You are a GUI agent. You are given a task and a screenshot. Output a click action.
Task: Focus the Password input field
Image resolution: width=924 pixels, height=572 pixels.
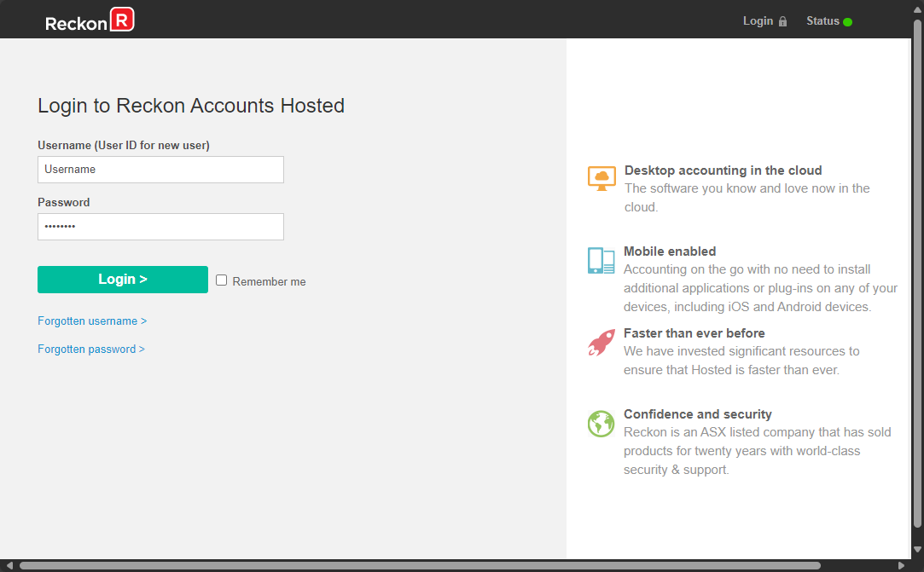(x=161, y=227)
